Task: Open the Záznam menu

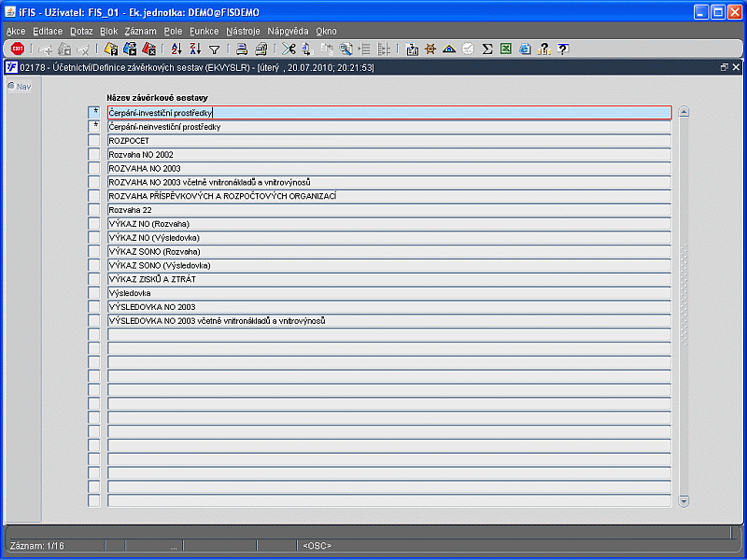Action: (x=141, y=32)
